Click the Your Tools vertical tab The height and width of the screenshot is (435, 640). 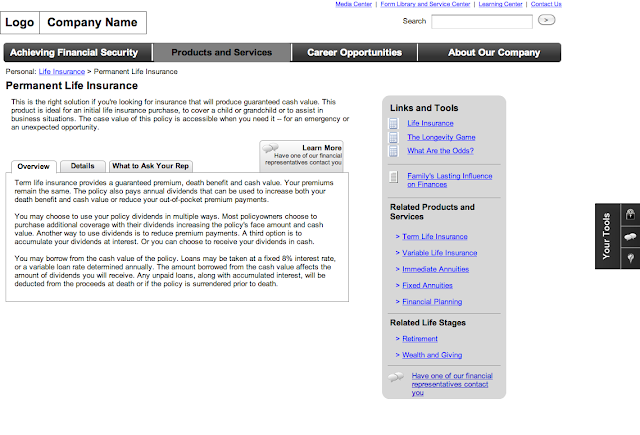coord(607,236)
